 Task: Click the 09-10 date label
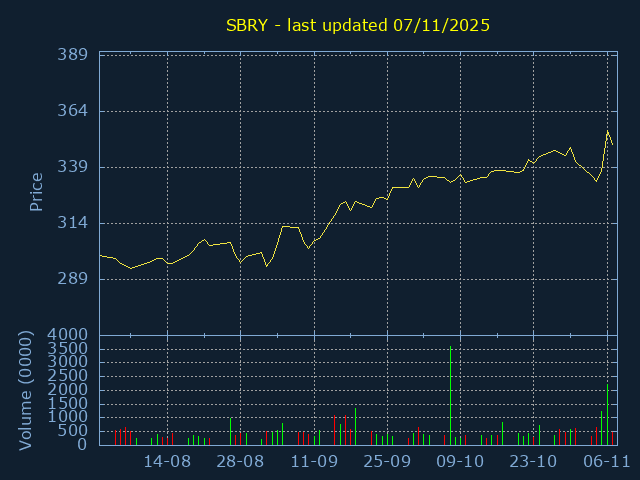460,462
